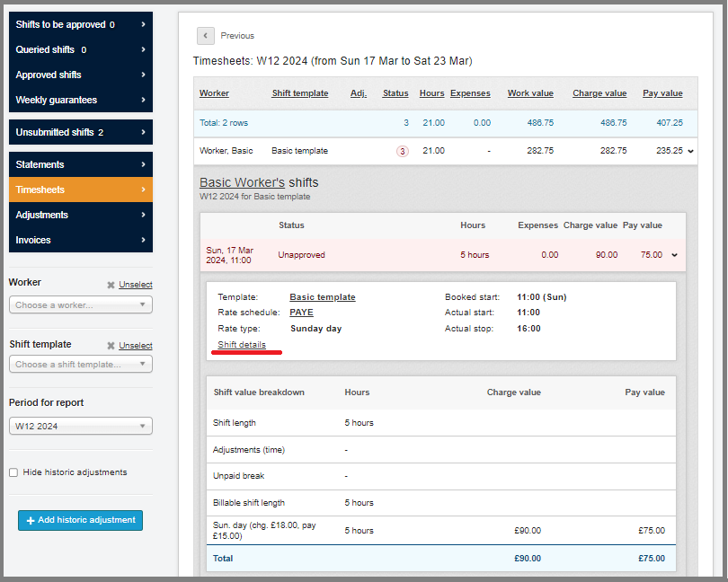Open the W12 2024 period dropdown
Screen dimensions: 728x582
click(80, 425)
